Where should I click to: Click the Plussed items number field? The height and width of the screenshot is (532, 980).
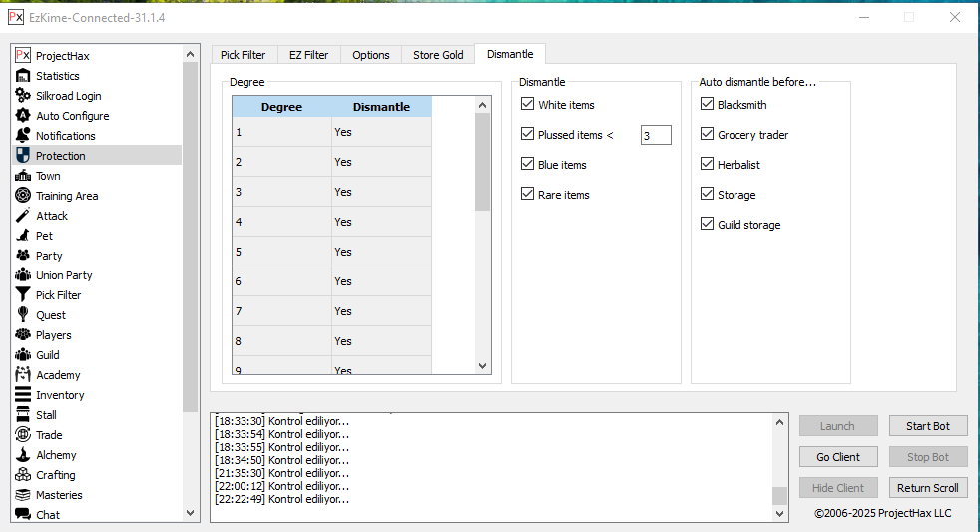pos(655,135)
